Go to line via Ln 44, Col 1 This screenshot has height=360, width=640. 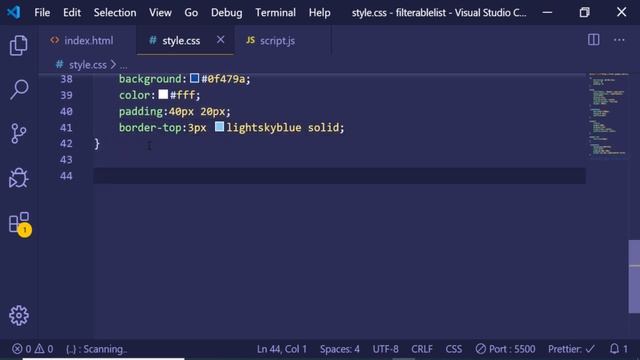(x=282, y=349)
